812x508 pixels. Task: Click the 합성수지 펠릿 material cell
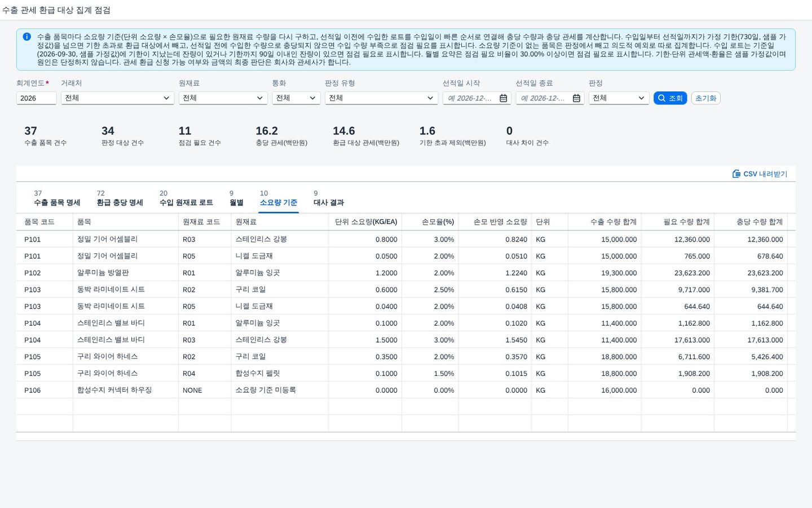point(280,373)
